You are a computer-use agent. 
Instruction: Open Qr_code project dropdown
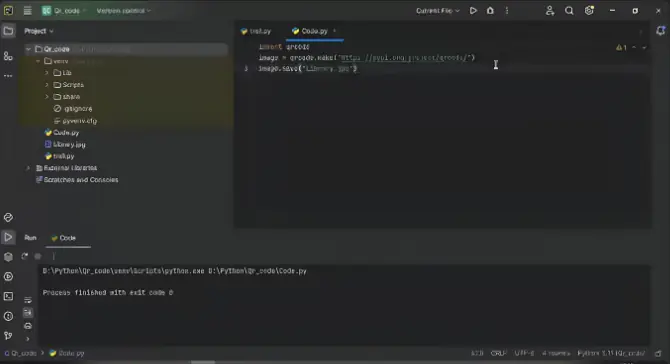coord(64,11)
